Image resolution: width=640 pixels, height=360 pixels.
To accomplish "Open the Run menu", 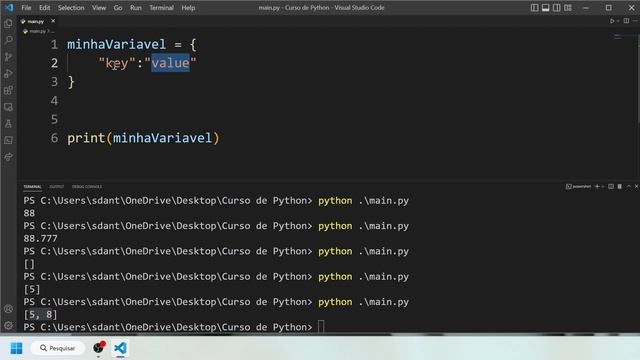I will 136,8.
